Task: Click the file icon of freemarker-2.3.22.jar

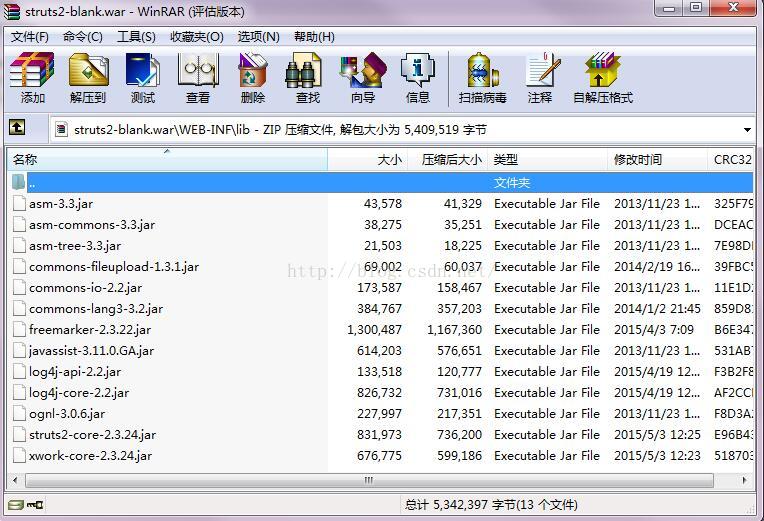Action: click(19, 329)
